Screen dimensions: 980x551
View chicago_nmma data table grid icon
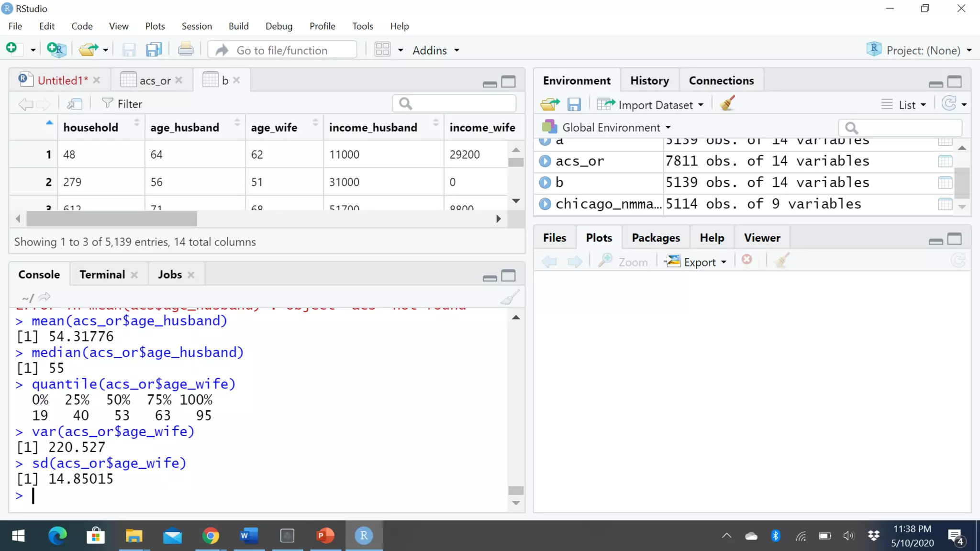[x=945, y=204]
